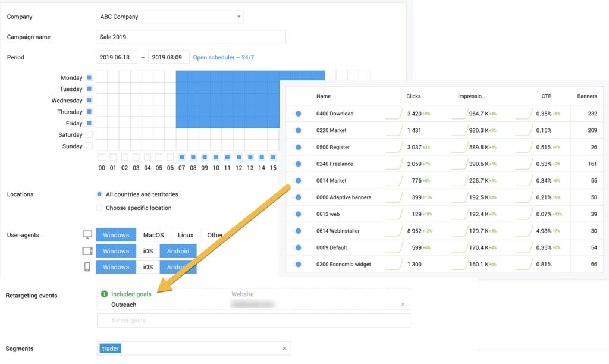Click banners count 232 for 0400 Download
Screen dimensions: 609x364
tap(592, 114)
